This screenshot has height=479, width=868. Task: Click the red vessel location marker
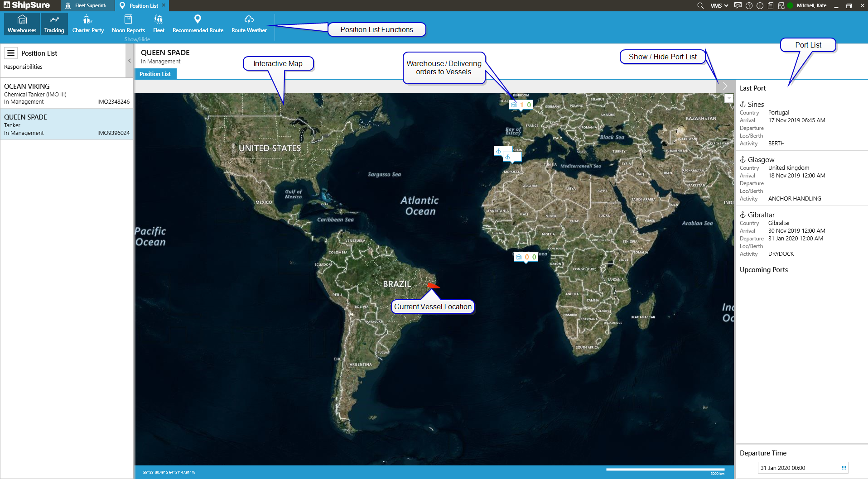click(x=433, y=286)
